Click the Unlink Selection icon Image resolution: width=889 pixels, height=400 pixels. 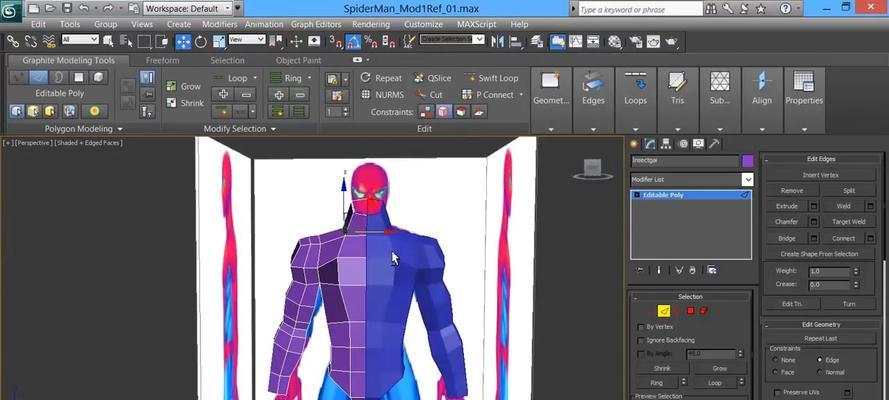click(31, 41)
